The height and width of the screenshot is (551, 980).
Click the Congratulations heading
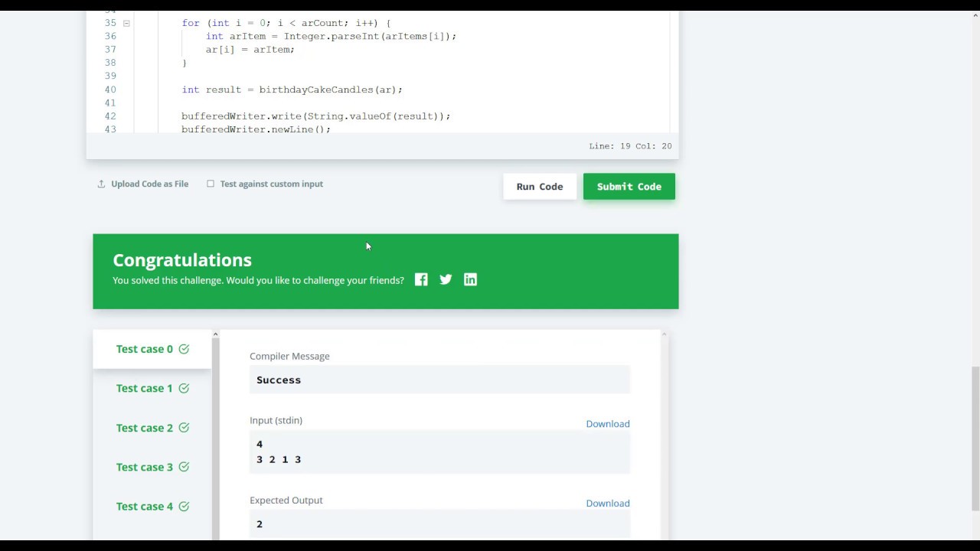point(182,260)
